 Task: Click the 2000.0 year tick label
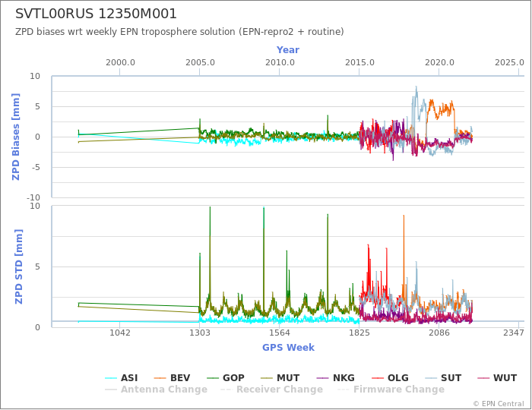120,63
